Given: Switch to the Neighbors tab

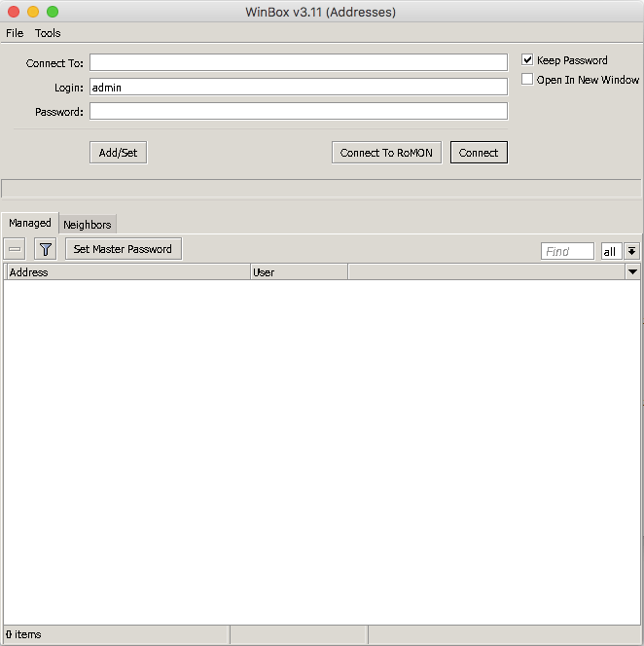Looking at the screenshot, I should [88, 225].
